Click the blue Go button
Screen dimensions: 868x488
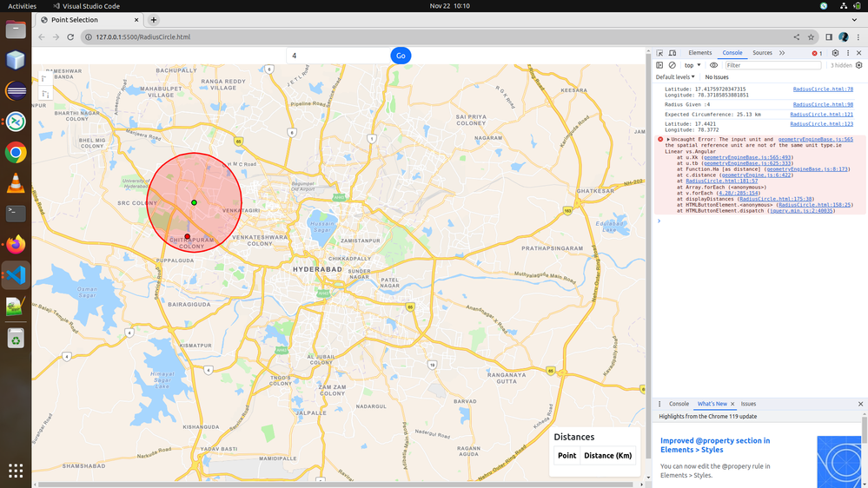(x=401, y=56)
